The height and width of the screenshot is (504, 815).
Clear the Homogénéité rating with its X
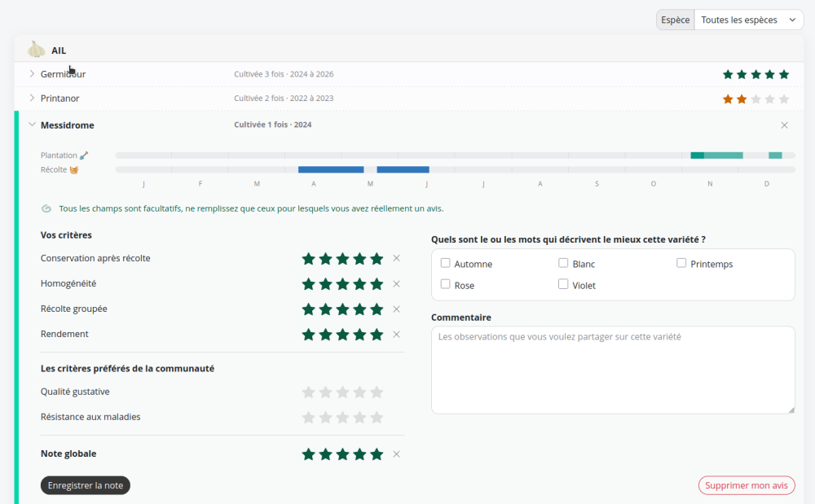pyautogui.click(x=397, y=284)
